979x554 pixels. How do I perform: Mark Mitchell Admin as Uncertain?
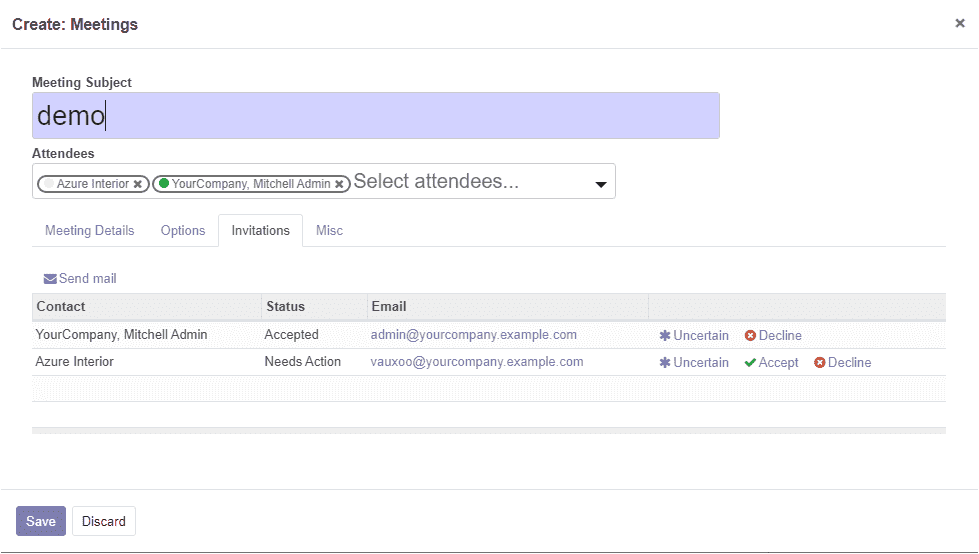pyautogui.click(x=694, y=335)
